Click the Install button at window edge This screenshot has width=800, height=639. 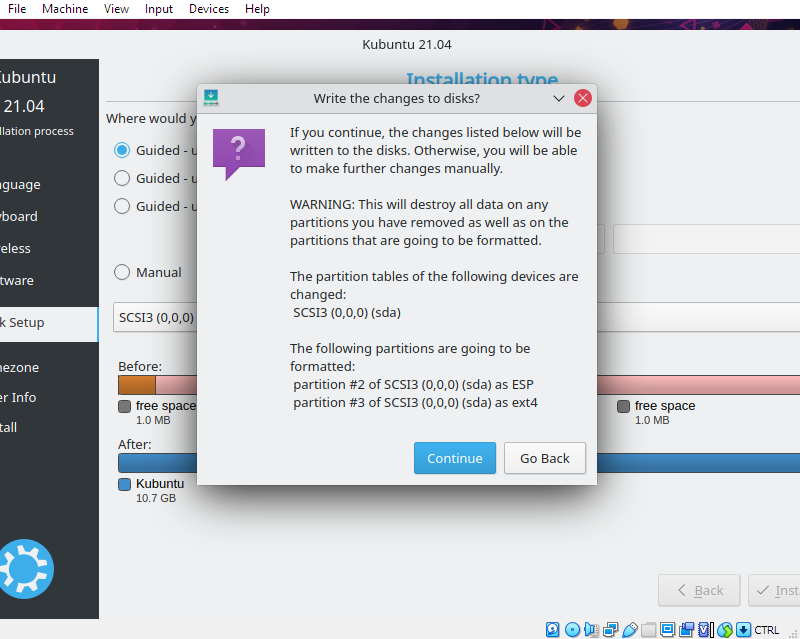pos(774,590)
